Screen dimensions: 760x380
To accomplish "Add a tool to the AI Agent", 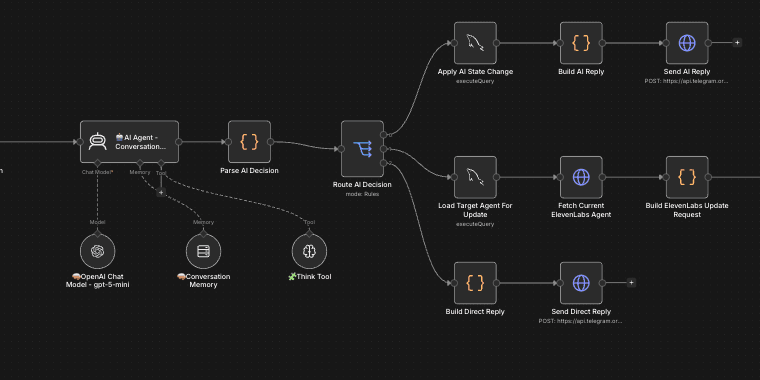I will (161, 192).
